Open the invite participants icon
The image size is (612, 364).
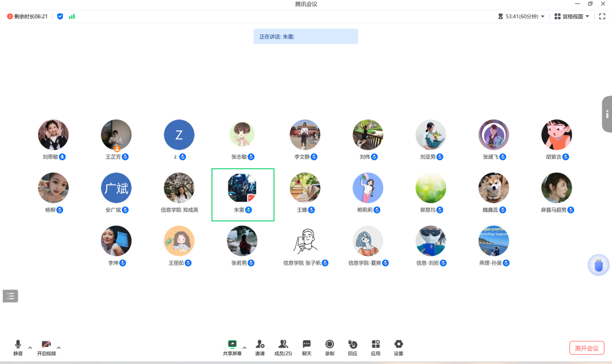tap(260, 344)
